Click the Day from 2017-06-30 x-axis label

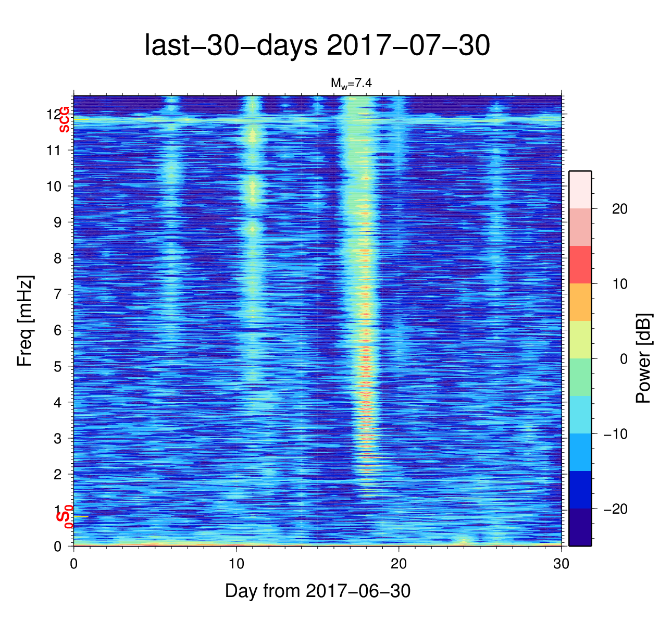click(x=318, y=591)
